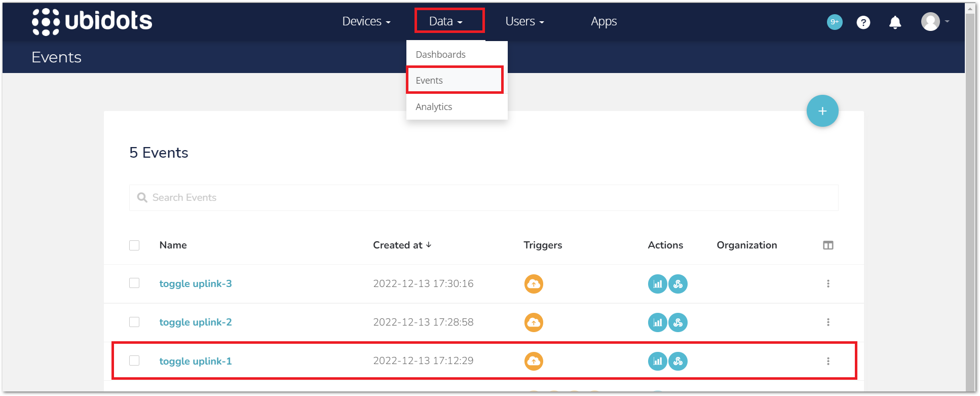Click the Ubidots logo

click(x=92, y=22)
